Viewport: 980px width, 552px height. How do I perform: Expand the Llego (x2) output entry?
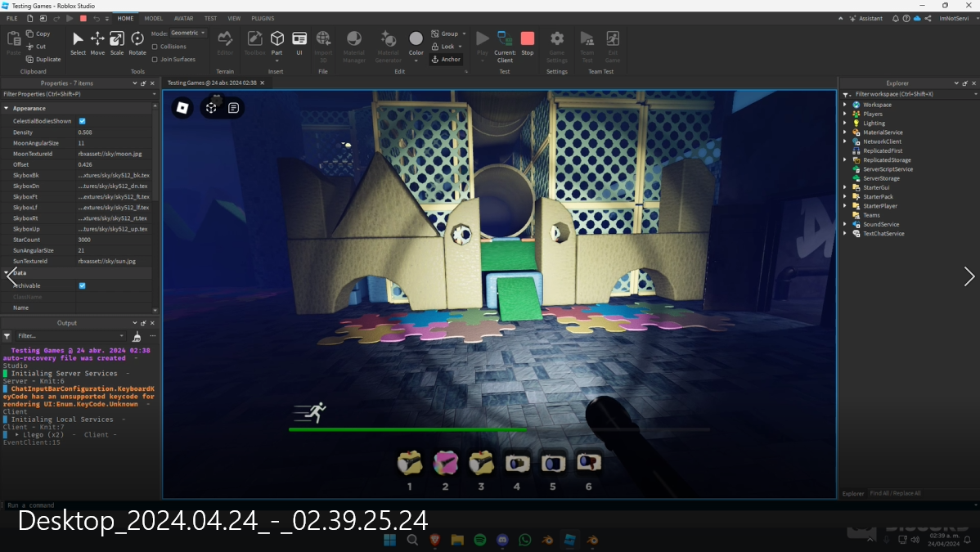click(17, 434)
